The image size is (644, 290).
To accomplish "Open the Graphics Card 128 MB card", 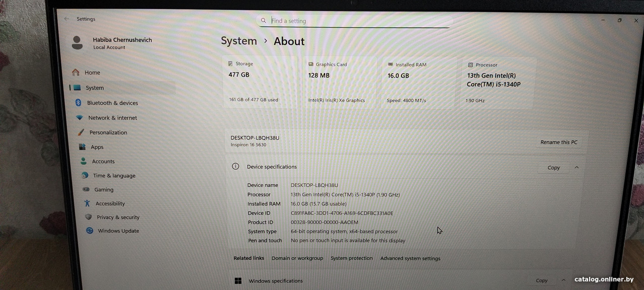I will [340, 82].
